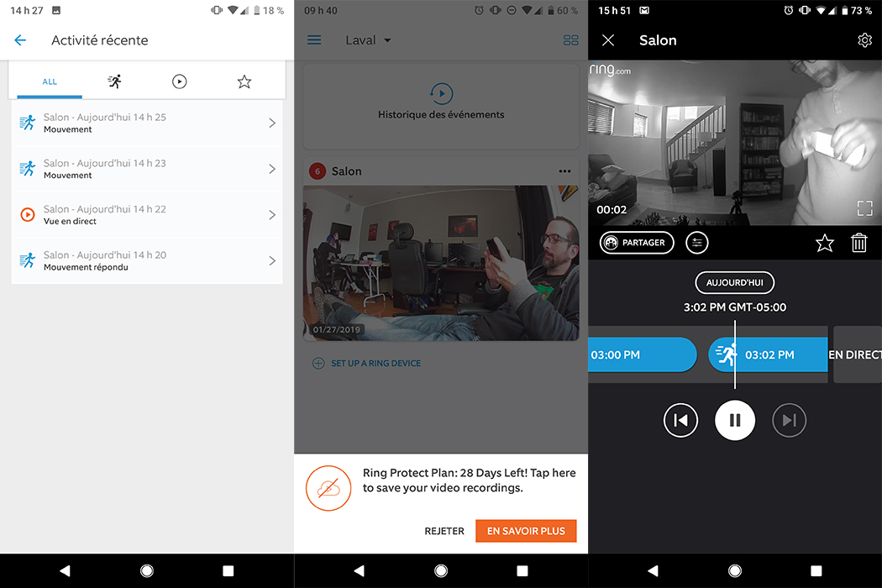Click the white timeline playhead line

735,354
